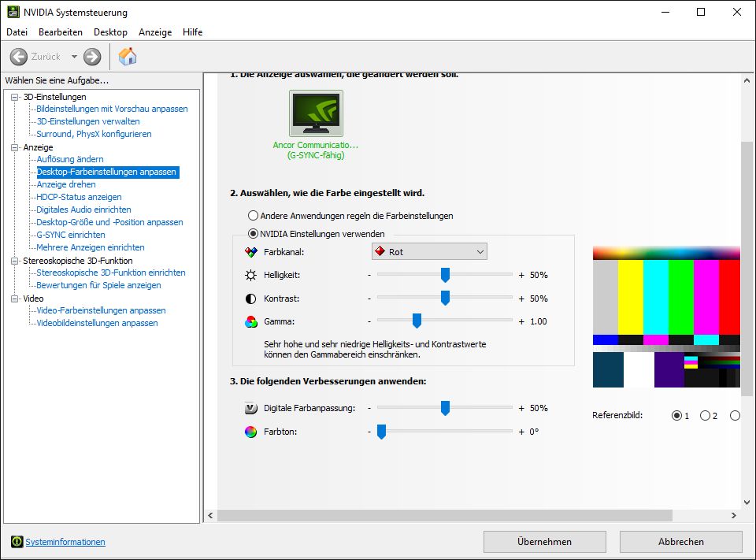Click the Digitale Farbanpassung slider thumb
This screenshot has width=756, height=560.
445,408
